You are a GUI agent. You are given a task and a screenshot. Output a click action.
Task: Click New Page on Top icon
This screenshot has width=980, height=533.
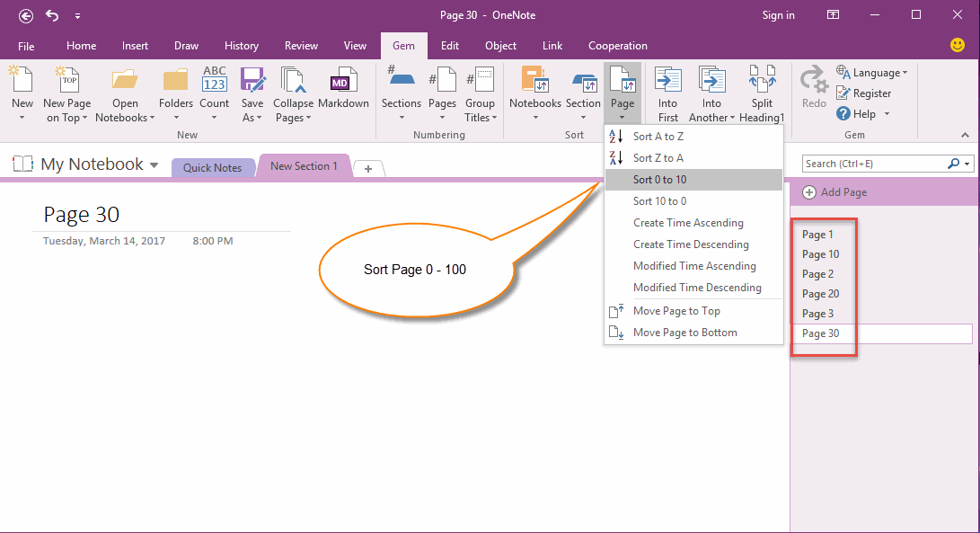click(66, 79)
